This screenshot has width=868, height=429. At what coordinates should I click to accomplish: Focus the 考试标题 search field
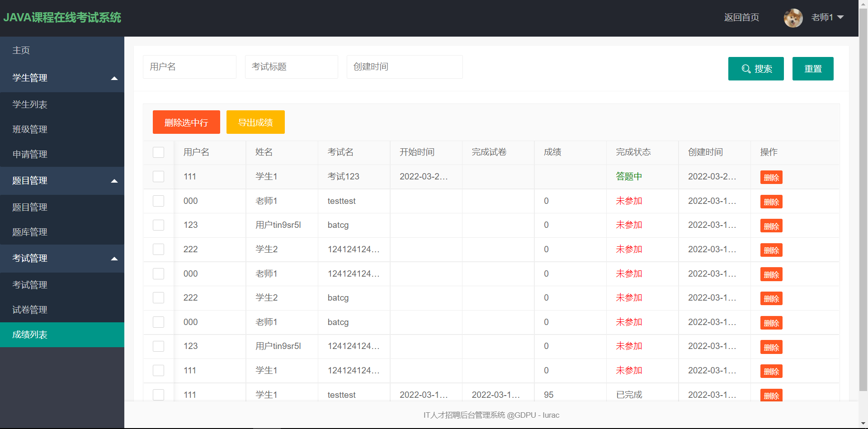[292, 67]
